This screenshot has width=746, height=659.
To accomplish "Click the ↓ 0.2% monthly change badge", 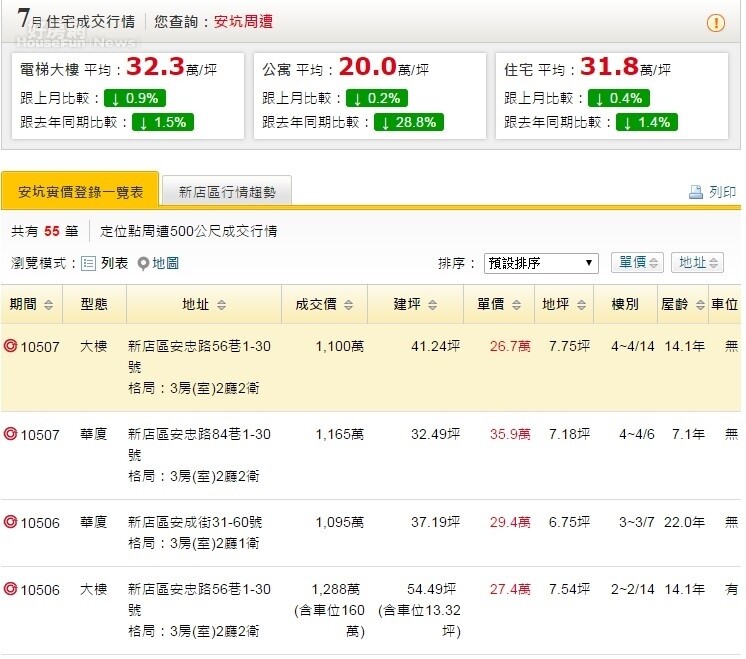I will tap(377, 98).
